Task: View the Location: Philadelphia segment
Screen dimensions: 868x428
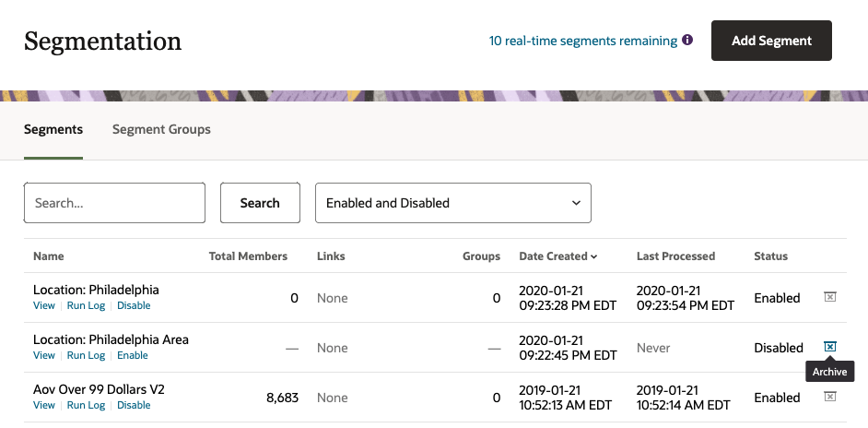Action: tap(44, 306)
